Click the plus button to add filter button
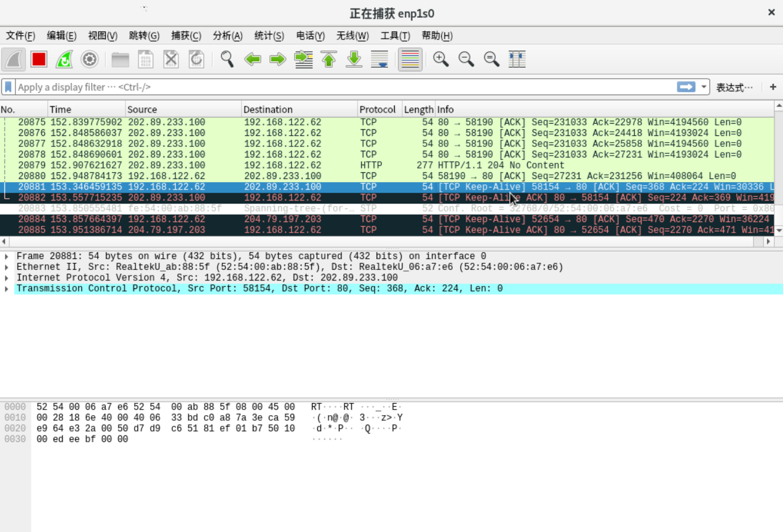Screen dimensions: 783x532 (x=773, y=87)
